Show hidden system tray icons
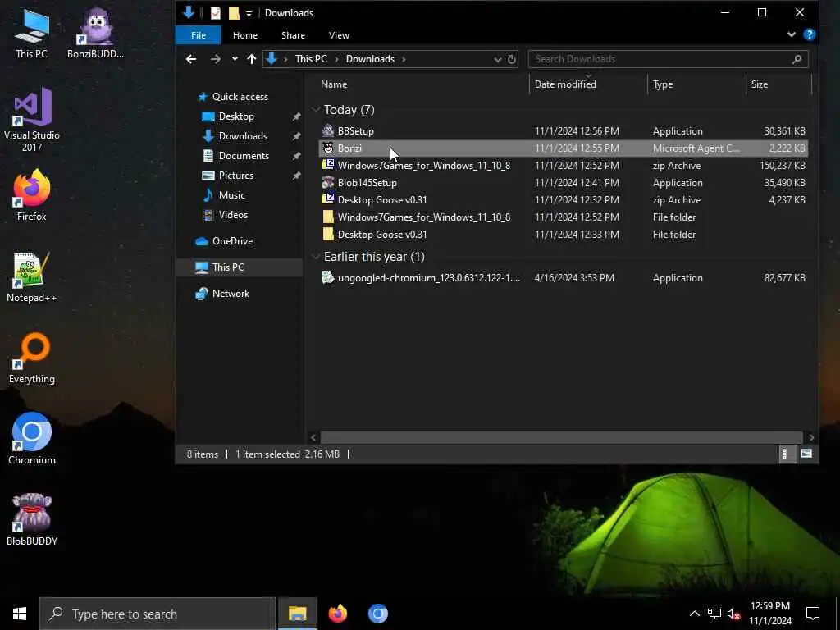 [694, 614]
